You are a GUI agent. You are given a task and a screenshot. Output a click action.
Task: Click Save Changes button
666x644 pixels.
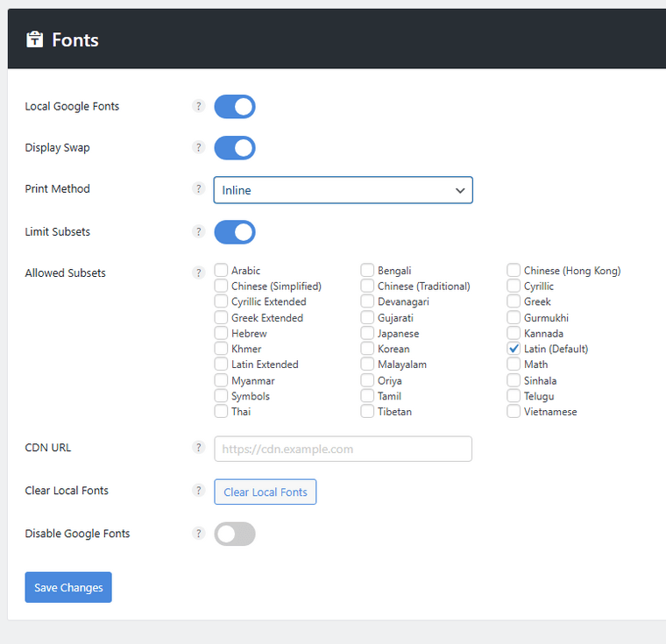[68, 587]
